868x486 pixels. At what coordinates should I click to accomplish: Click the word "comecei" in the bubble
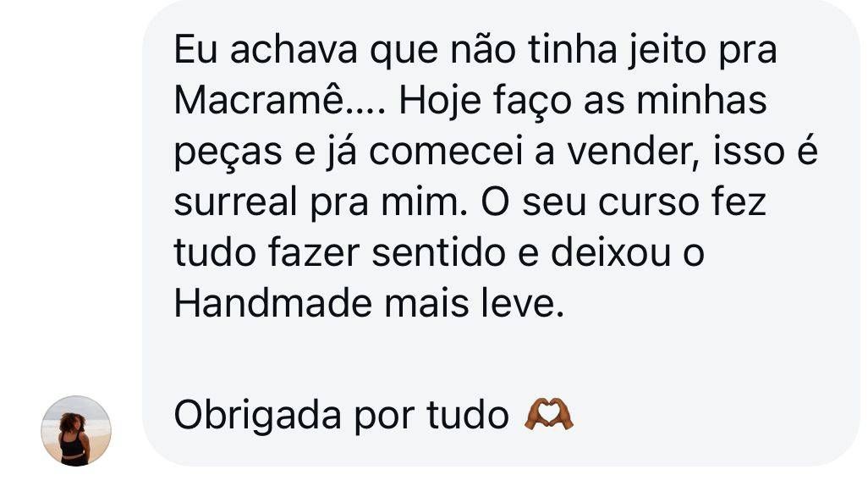pyautogui.click(x=446, y=152)
